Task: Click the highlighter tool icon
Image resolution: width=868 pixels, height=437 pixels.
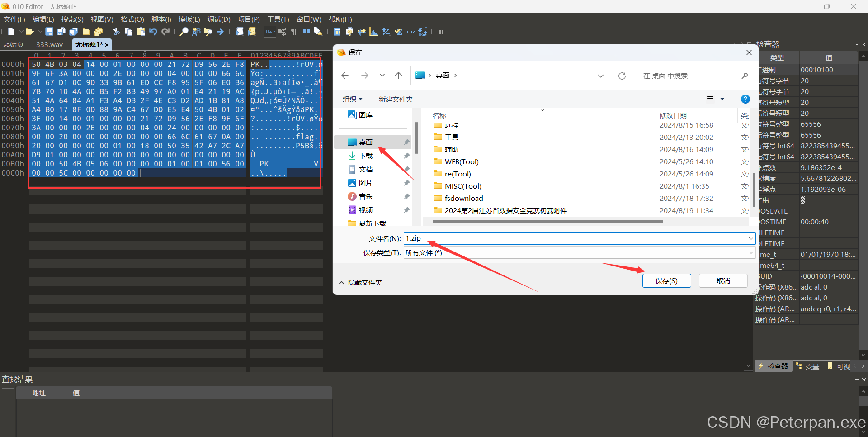Action: pos(318,32)
